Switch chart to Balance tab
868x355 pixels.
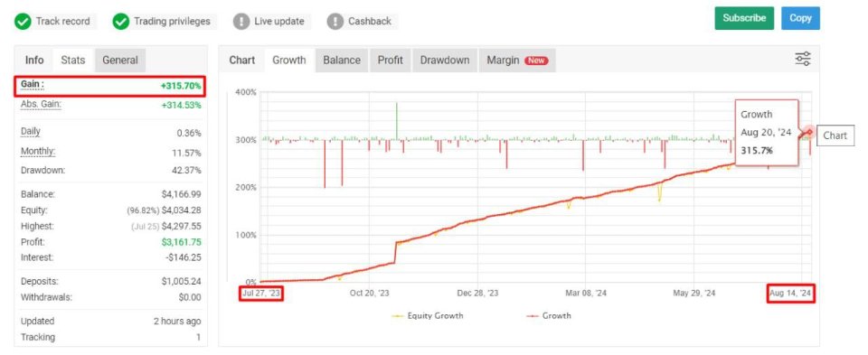(342, 61)
